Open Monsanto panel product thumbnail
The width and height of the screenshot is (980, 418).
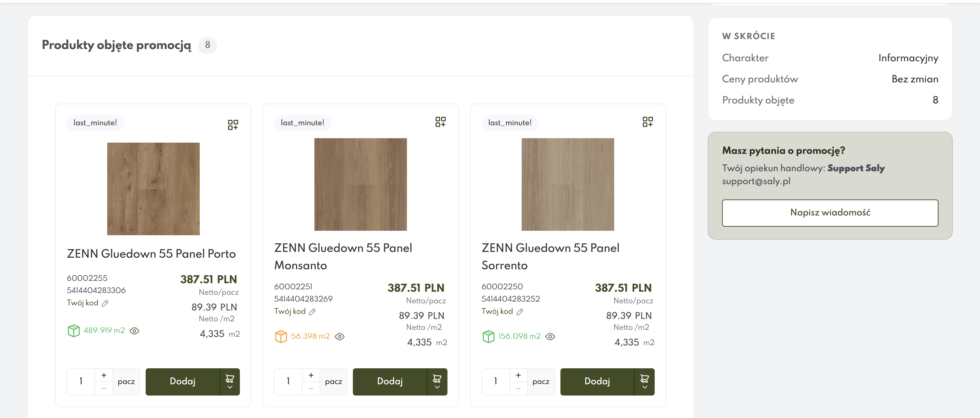point(361,184)
